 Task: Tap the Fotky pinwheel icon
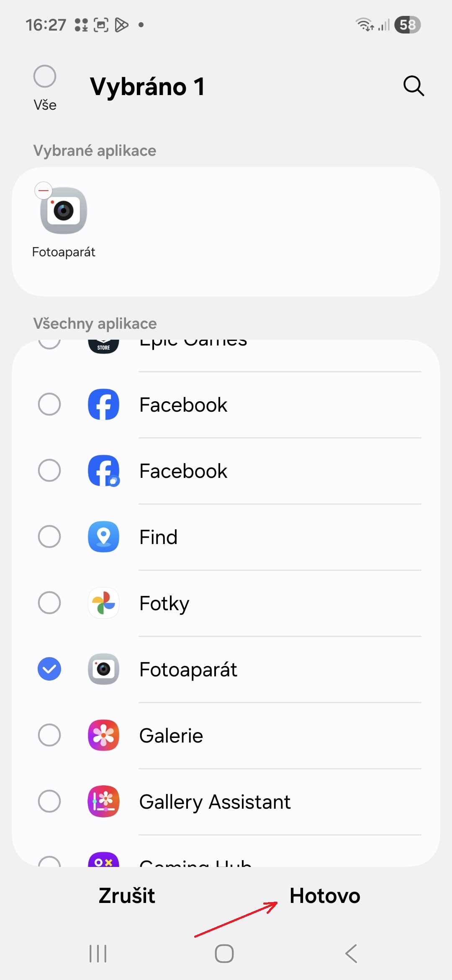[103, 603]
